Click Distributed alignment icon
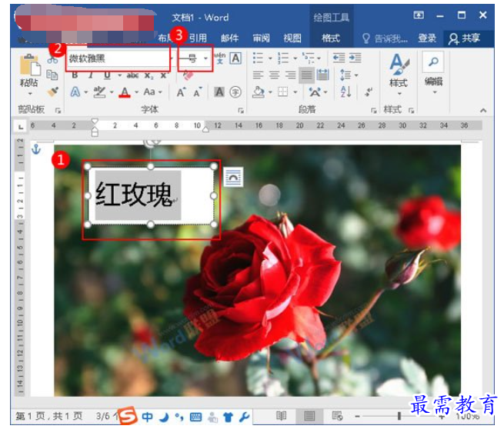Screen dimensions: 504x429 coord(322,75)
